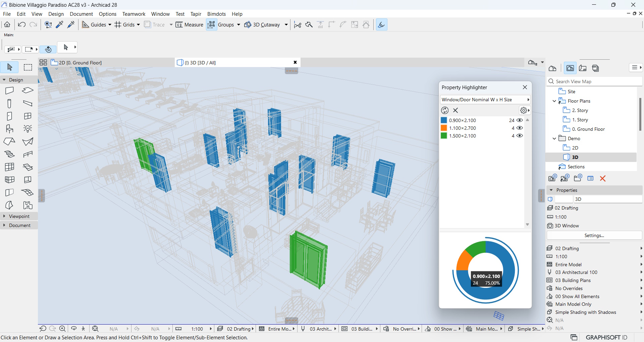Click the Settings... button
The height and width of the screenshot is (342, 644).
point(594,235)
